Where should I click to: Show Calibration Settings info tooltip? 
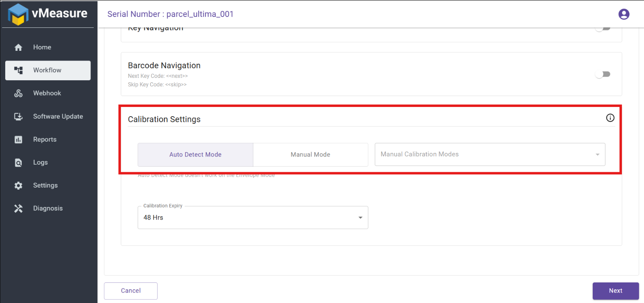click(x=610, y=118)
